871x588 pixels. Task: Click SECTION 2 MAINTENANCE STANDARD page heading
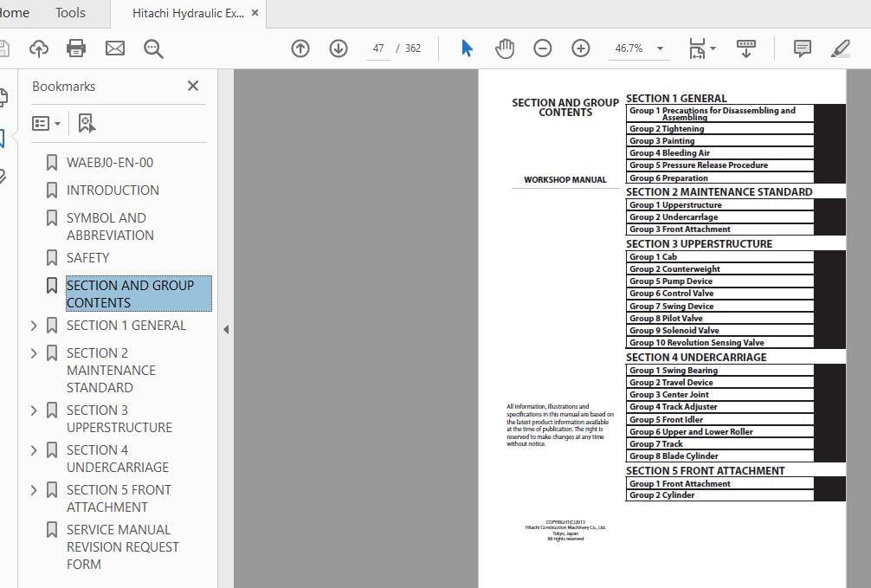click(719, 192)
